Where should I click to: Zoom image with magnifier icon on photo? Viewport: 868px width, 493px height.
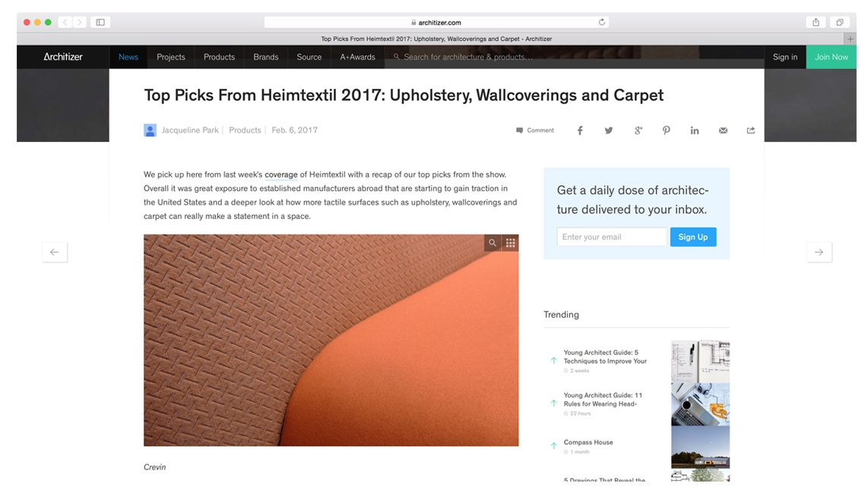(x=492, y=243)
